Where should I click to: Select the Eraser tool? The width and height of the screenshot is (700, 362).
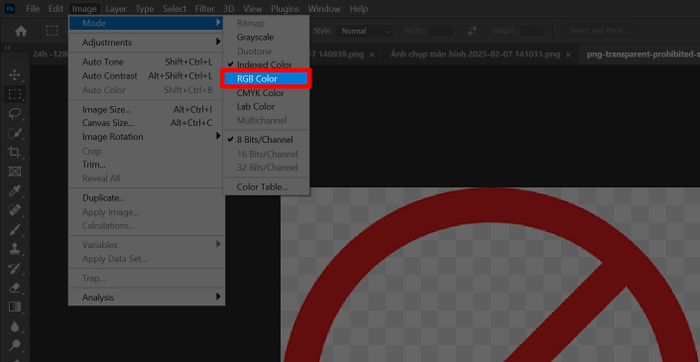15,287
